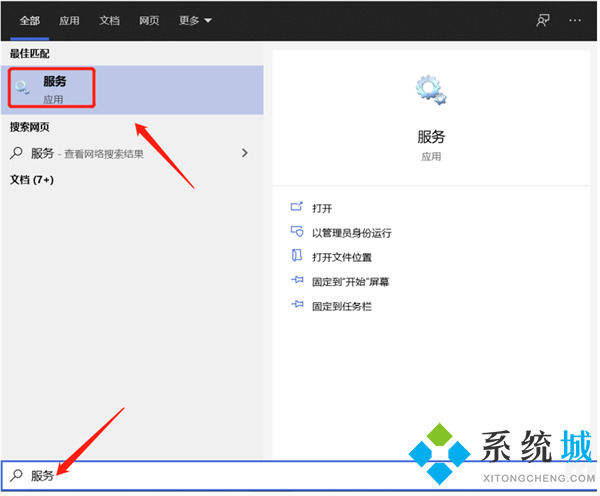Click the 文档 (7+) section header
This screenshot has height=496, width=600.
click(32, 179)
